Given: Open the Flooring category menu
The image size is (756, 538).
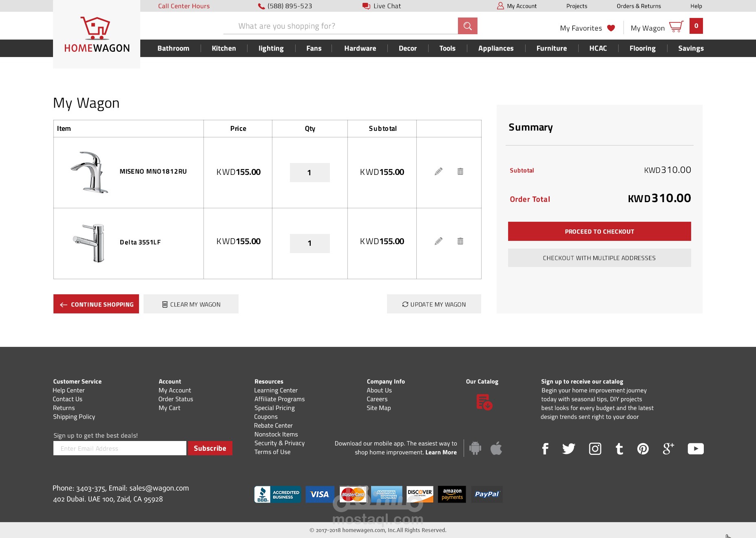Looking at the screenshot, I should (643, 49).
